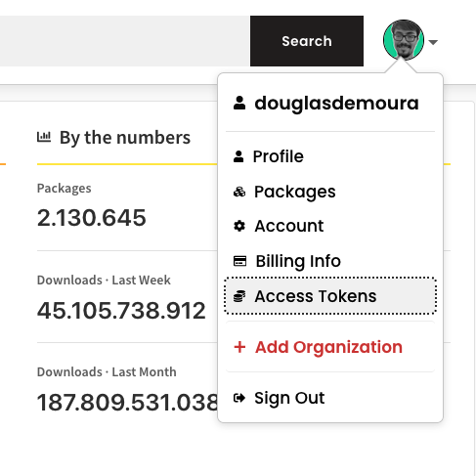Click the Downloads · Last Month label
This screenshot has width=476, height=476.
[107, 372]
